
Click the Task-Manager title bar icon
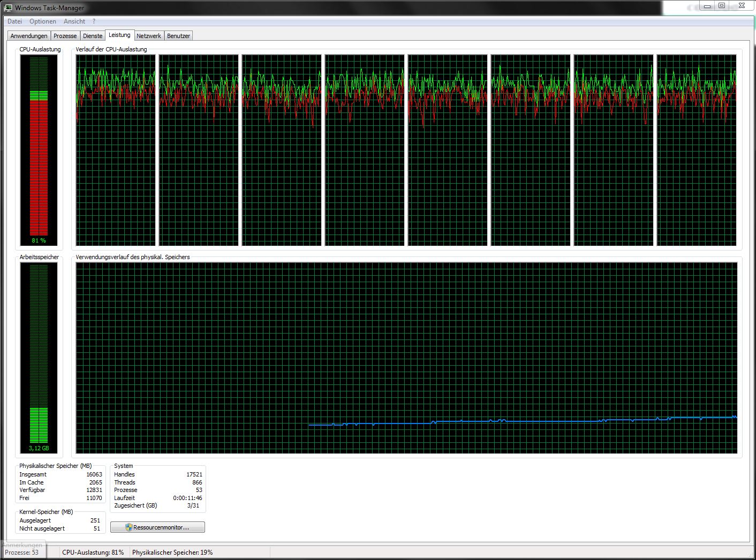8,7
